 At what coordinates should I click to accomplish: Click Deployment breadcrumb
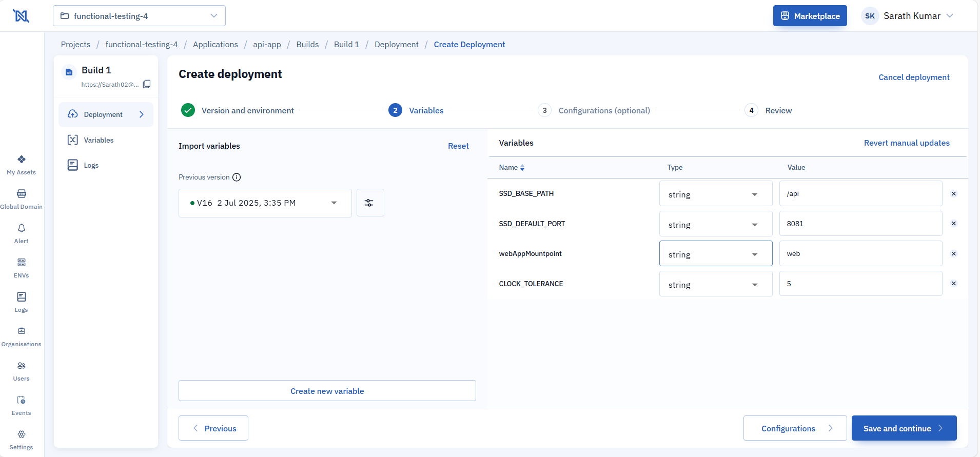tap(397, 45)
